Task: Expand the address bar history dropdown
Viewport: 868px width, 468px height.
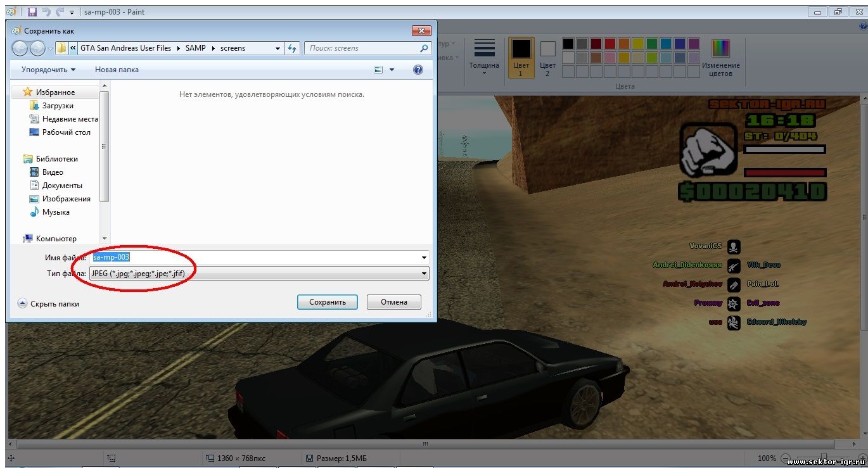Action: pos(278,48)
